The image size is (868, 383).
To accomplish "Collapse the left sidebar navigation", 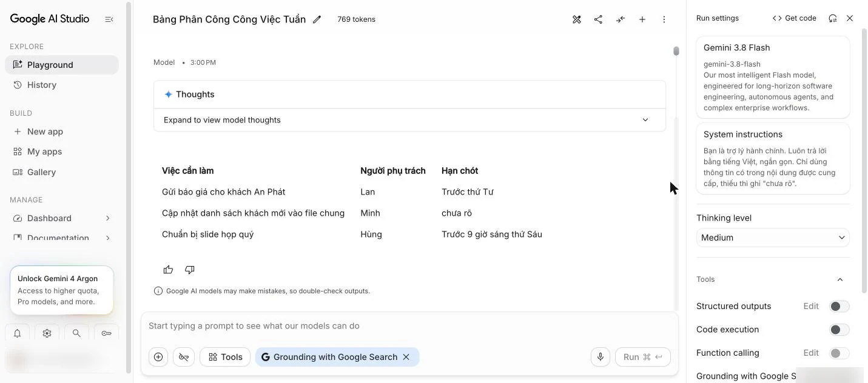I will tap(109, 19).
